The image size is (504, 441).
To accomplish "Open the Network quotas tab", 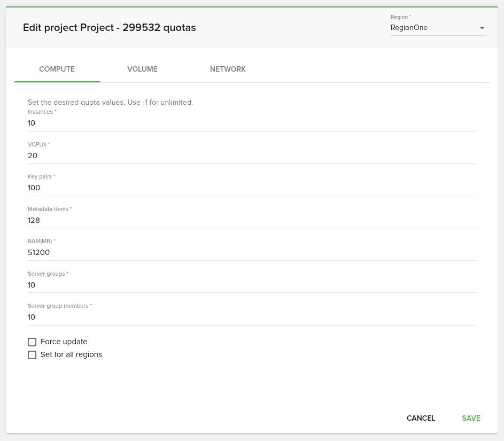I will (228, 69).
